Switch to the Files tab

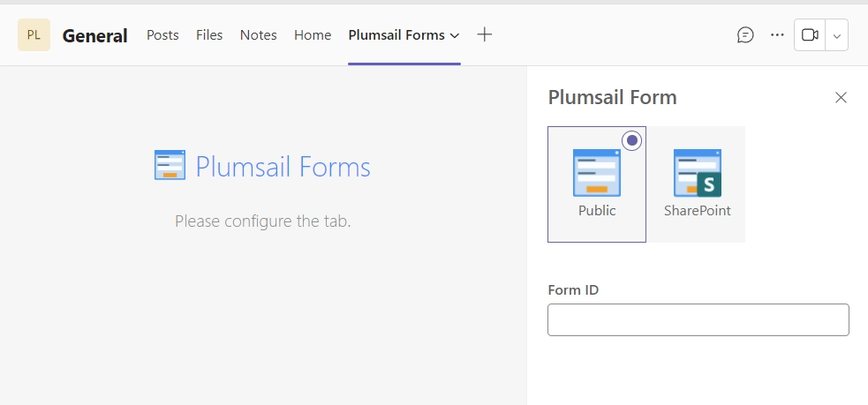tap(209, 35)
